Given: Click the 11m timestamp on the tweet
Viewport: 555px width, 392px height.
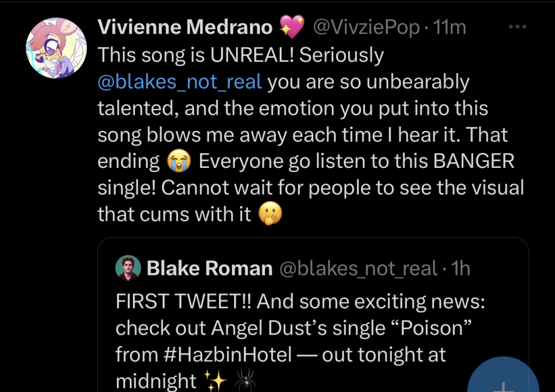Looking at the screenshot, I should [x=450, y=28].
